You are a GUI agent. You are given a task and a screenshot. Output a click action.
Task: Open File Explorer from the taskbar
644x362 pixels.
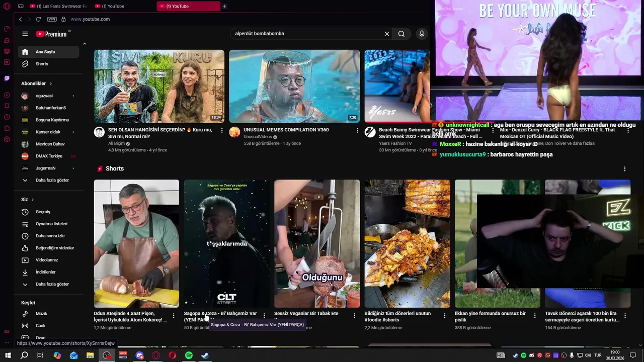pos(90,355)
